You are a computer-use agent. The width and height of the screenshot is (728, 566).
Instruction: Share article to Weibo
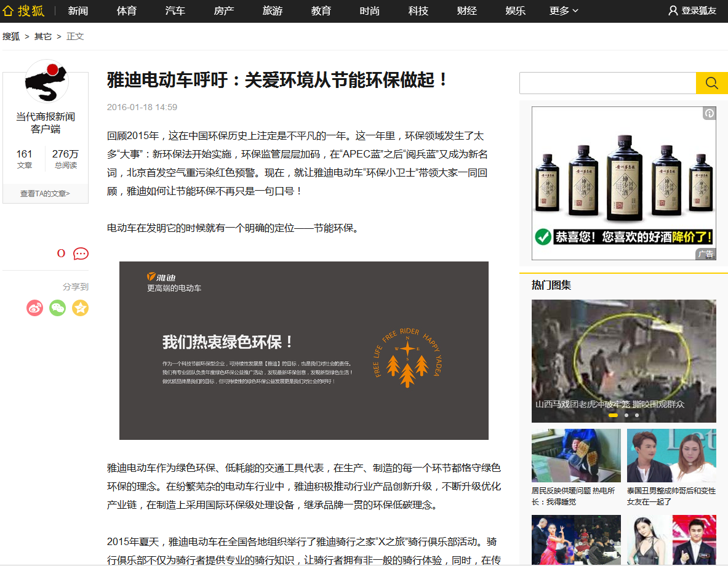(x=35, y=308)
